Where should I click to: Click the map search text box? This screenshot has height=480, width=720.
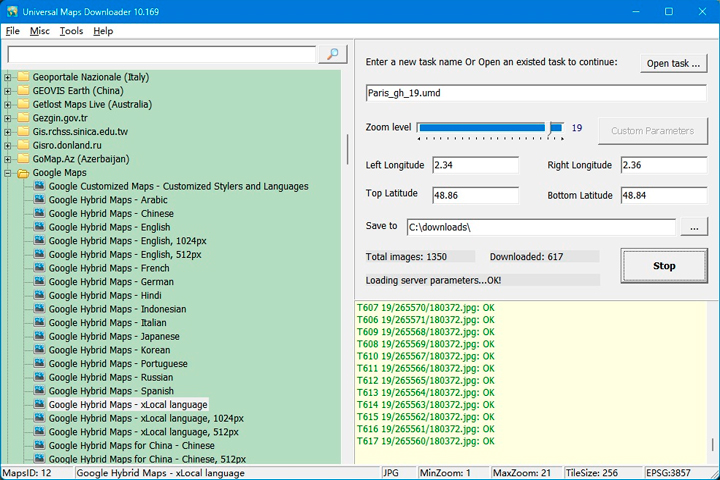coord(162,55)
